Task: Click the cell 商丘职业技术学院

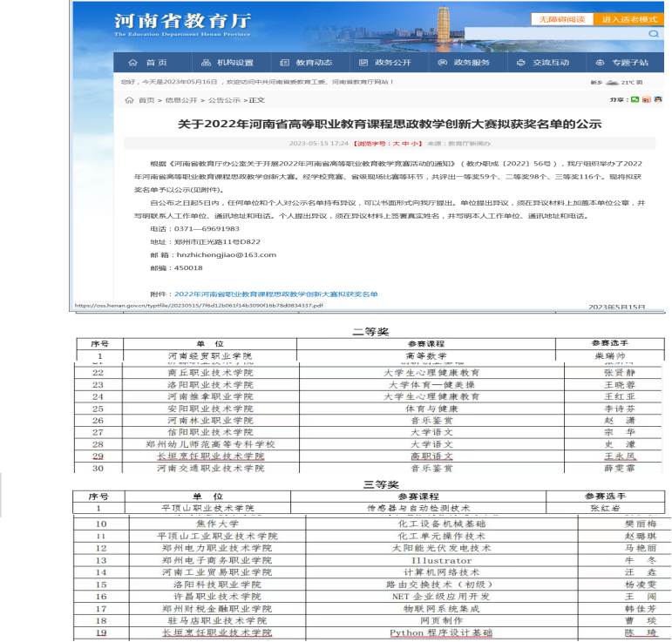Action: [x=210, y=373]
